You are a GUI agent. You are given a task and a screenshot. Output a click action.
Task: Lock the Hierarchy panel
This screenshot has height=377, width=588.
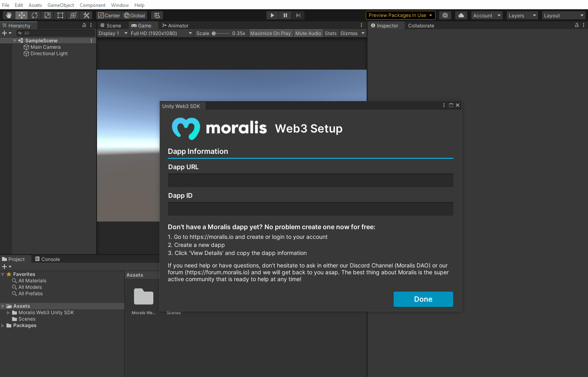(84, 25)
